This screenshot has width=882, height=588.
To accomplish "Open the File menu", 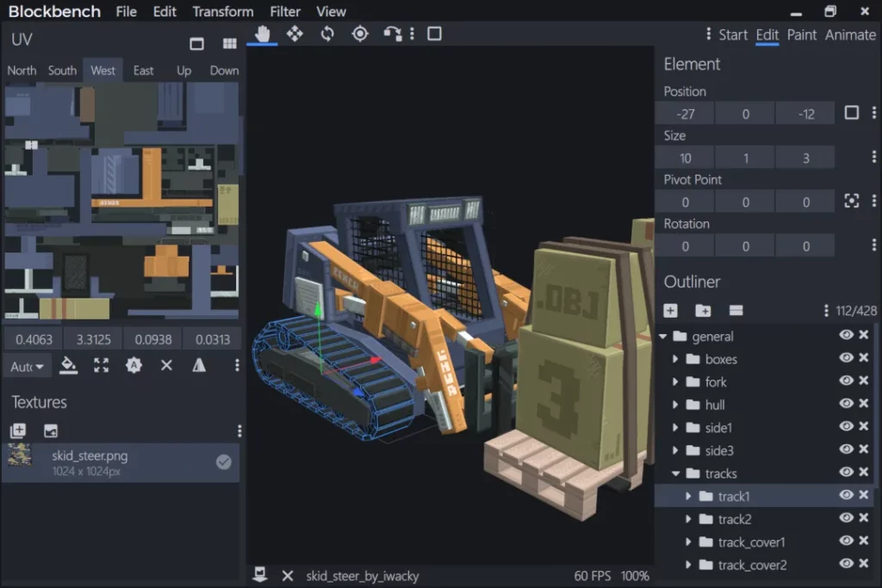I will (x=127, y=11).
